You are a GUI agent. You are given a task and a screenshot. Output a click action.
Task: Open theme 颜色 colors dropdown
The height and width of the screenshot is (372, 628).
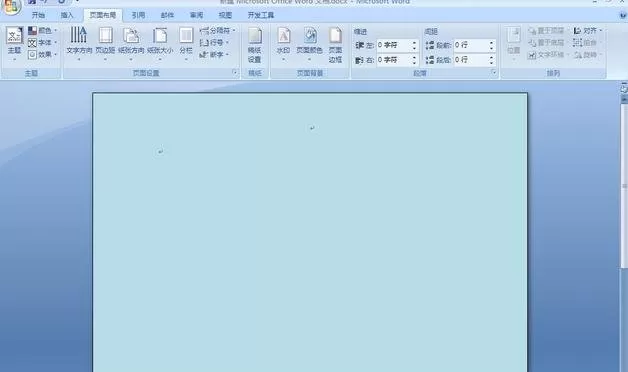pyautogui.click(x=42, y=30)
